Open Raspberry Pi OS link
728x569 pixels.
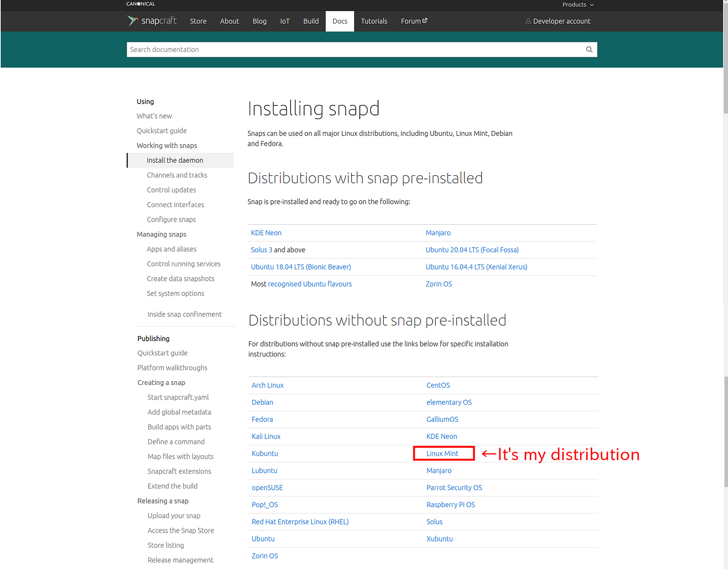[x=450, y=505]
